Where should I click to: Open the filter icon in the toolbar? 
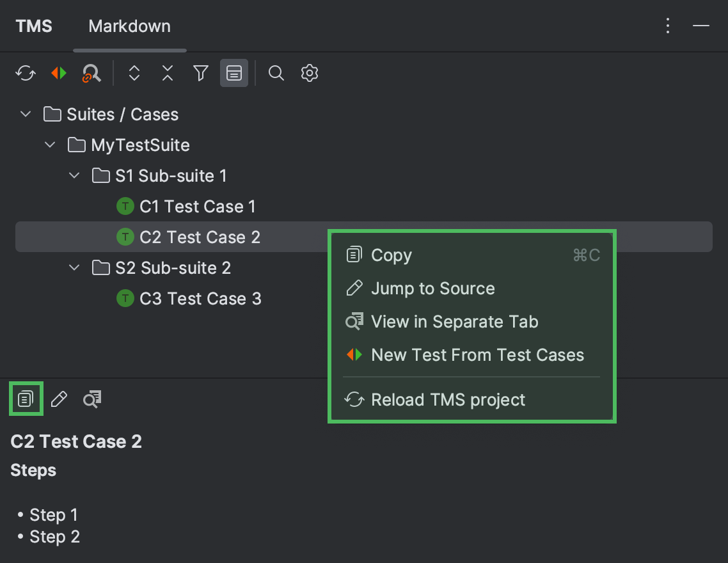200,73
